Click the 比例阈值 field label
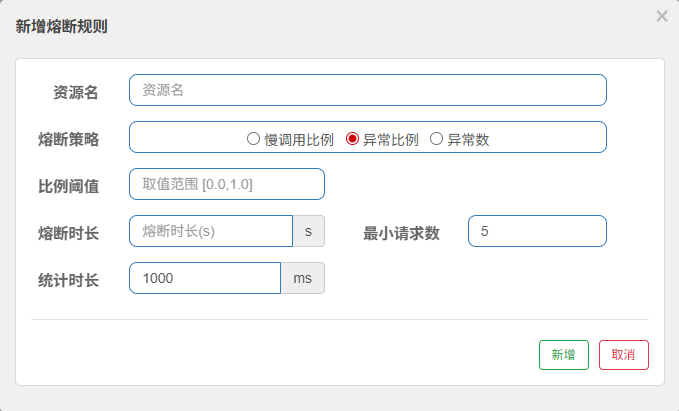 [67, 186]
